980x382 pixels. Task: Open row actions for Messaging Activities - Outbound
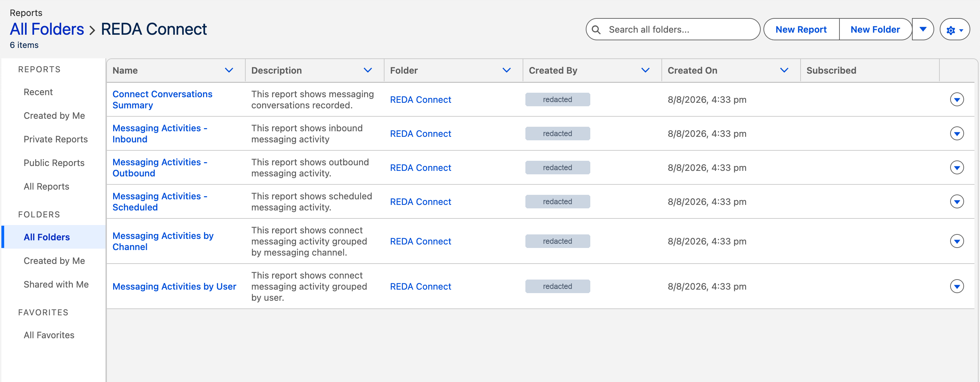[956, 167]
